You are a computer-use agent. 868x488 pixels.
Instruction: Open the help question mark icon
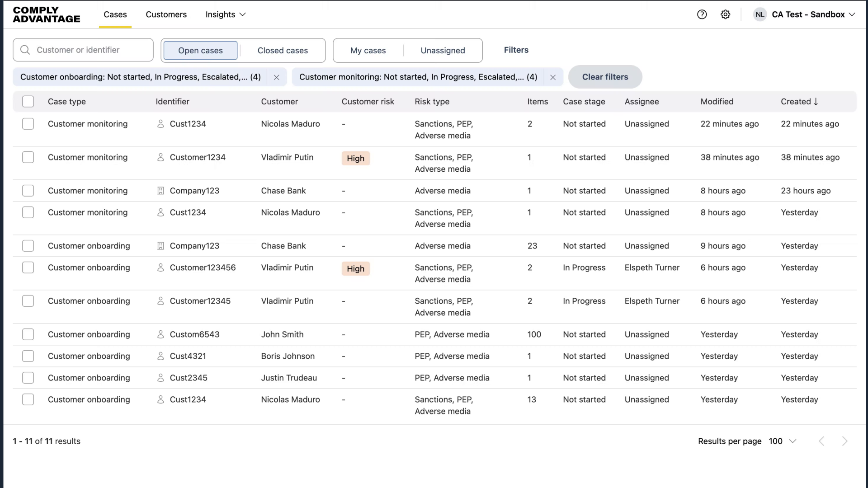(702, 14)
